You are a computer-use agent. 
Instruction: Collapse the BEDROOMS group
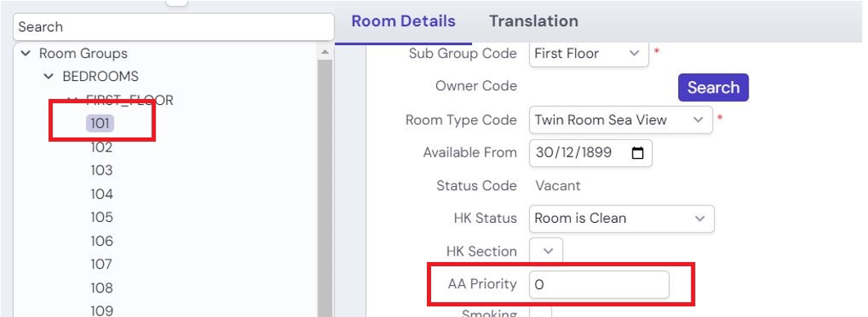49,76
